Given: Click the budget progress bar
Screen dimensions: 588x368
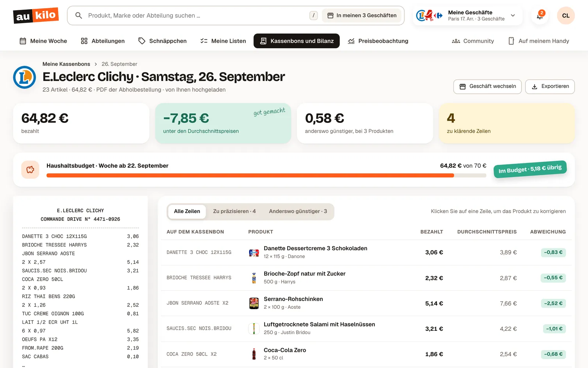Looking at the screenshot, I should 266,176.
